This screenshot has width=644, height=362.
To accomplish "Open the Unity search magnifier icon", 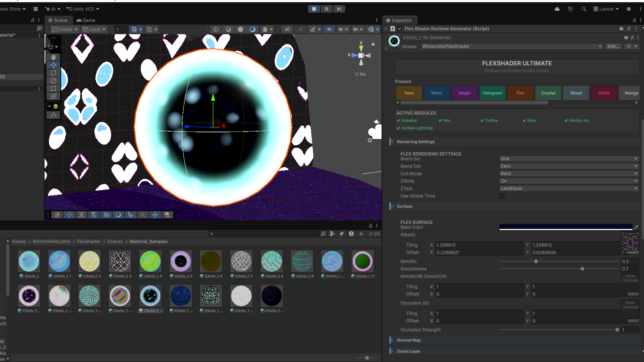I will pyautogui.click(x=583, y=9).
